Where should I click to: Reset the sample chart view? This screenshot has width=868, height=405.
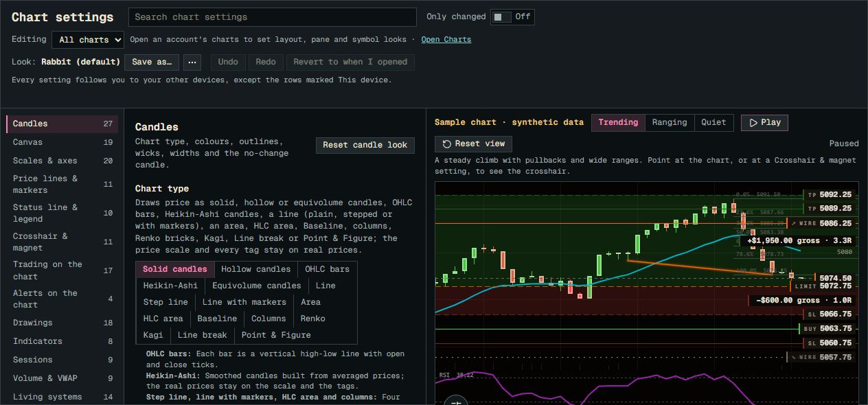[474, 143]
